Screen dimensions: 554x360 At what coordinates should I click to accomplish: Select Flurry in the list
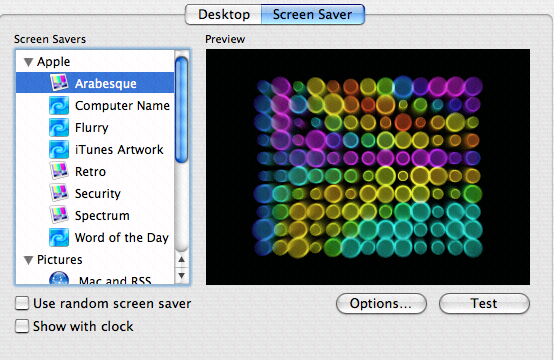92,128
